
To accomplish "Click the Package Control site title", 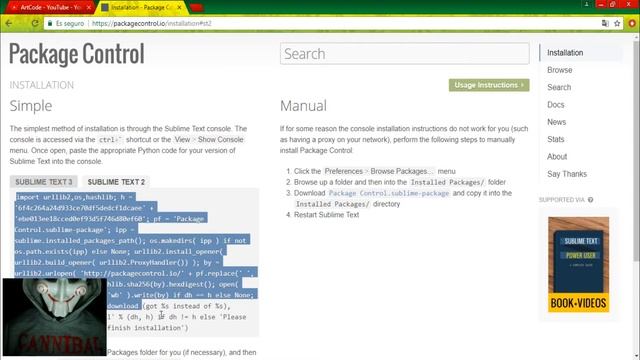I will coord(77,54).
